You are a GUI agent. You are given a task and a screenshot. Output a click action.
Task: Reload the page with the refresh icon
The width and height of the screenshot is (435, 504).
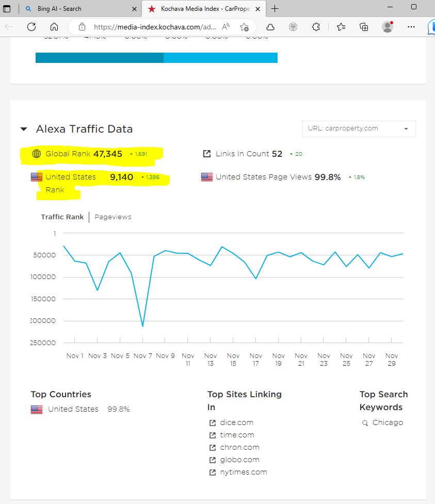pos(31,27)
